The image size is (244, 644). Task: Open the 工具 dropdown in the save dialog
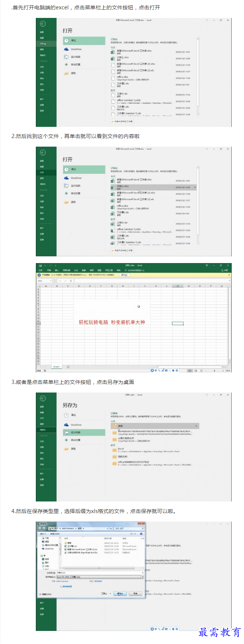click(x=106, y=593)
